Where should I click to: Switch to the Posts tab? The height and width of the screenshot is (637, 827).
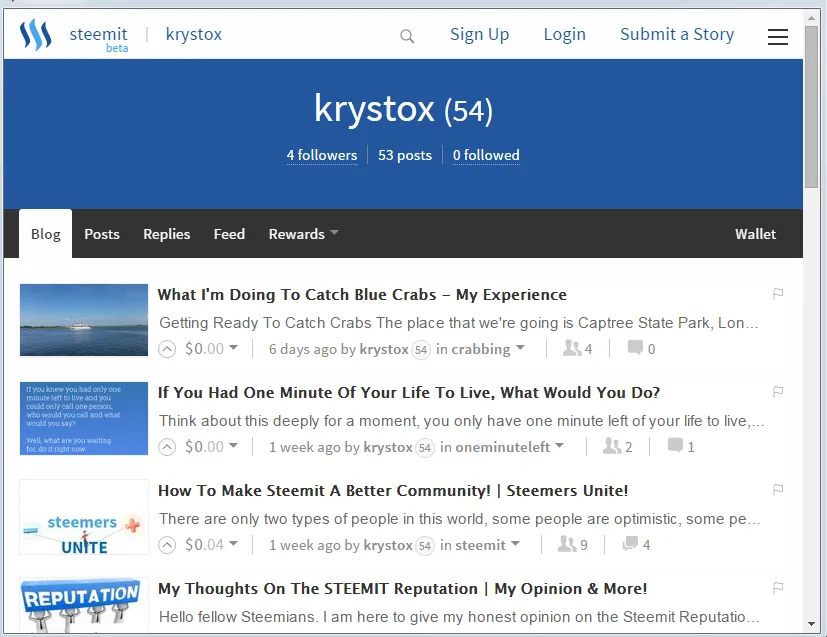point(102,234)
